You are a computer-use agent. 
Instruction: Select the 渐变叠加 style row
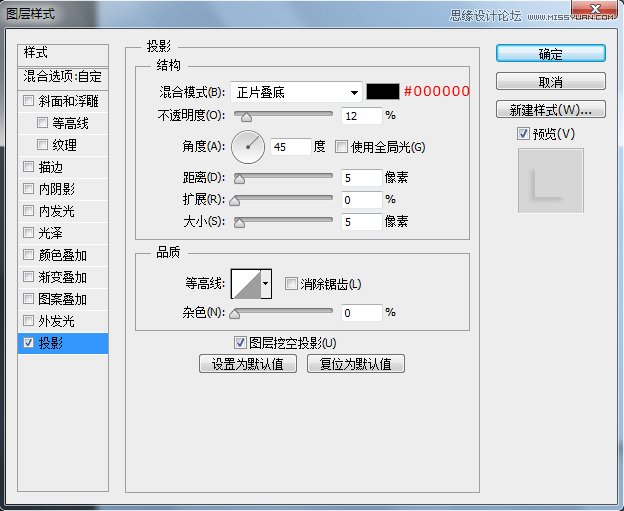[x=63, y=277]
